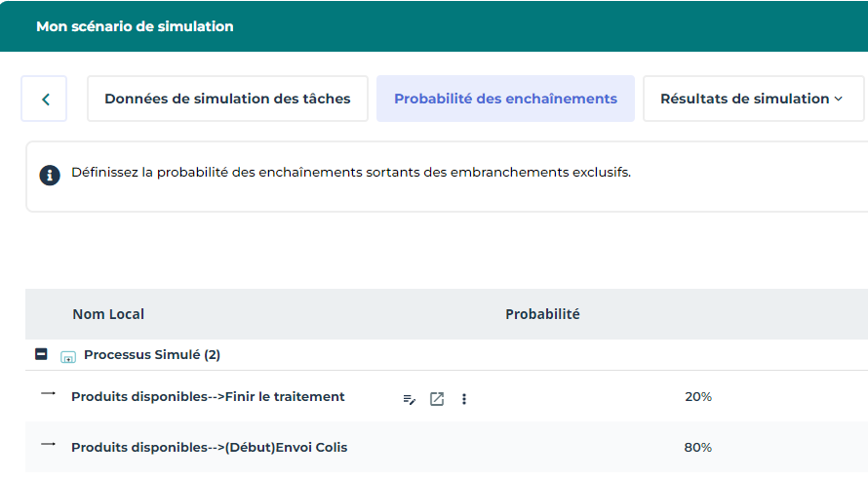Open Finir le traitement in a new window
The height and width of the screenshot is (481, 868).
point(437,398)
